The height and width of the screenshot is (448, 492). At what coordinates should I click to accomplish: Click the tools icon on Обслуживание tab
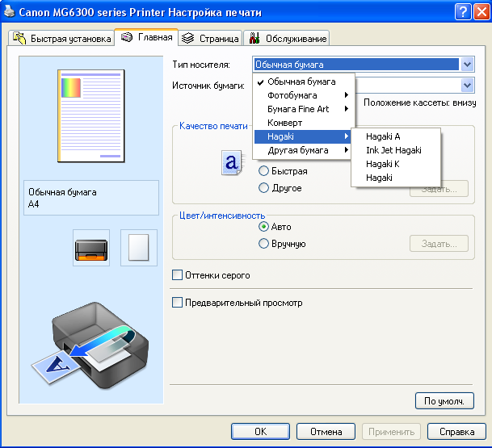(254, 38)
